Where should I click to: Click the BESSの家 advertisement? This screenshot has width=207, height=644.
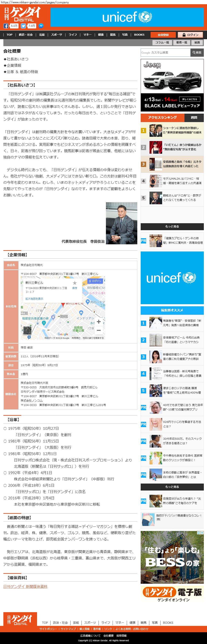pyautogui.click(x=172, y=557)
